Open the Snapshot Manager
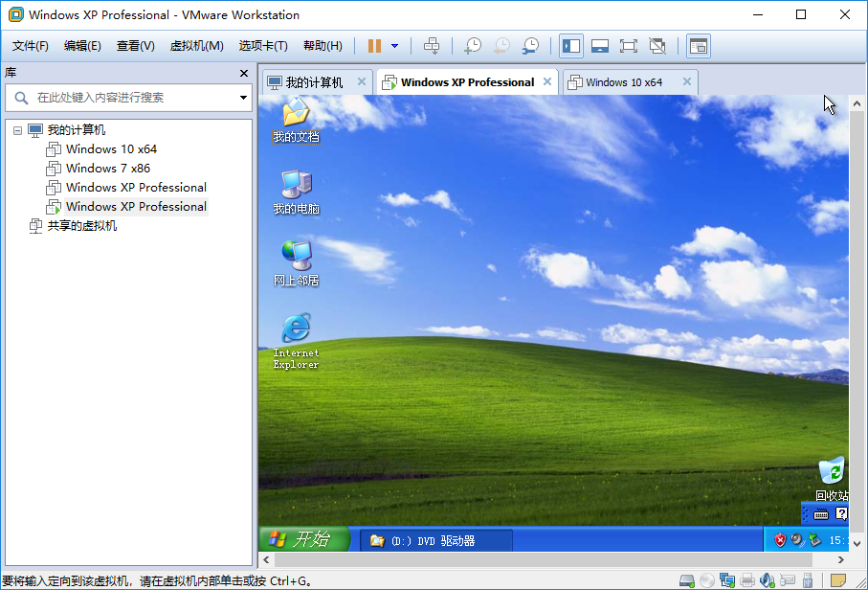 (x=533, y=45)
